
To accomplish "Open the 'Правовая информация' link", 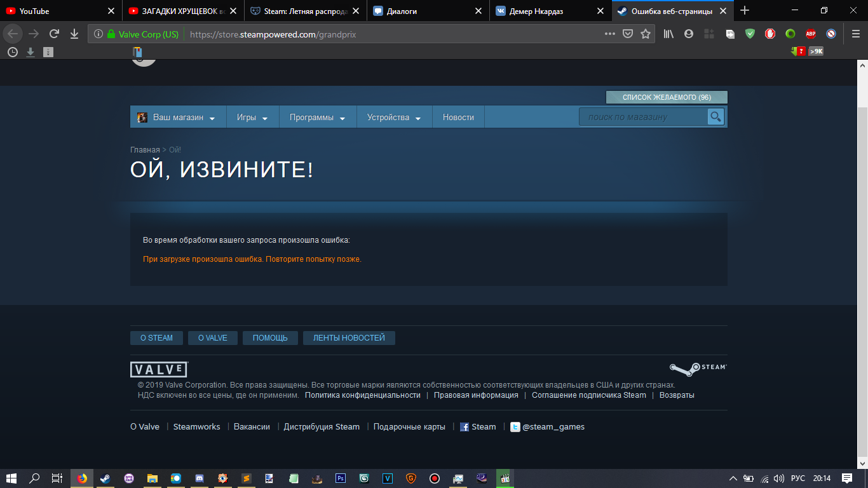I will pyautogui.click(x=476, y=395).
